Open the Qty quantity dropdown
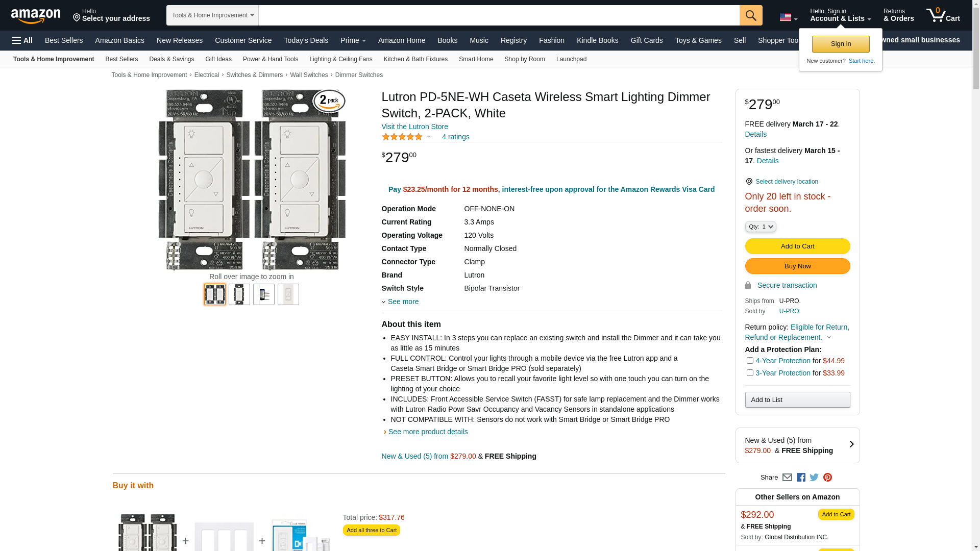The width and height of the screenshot is (980, 551). point(761,227)
